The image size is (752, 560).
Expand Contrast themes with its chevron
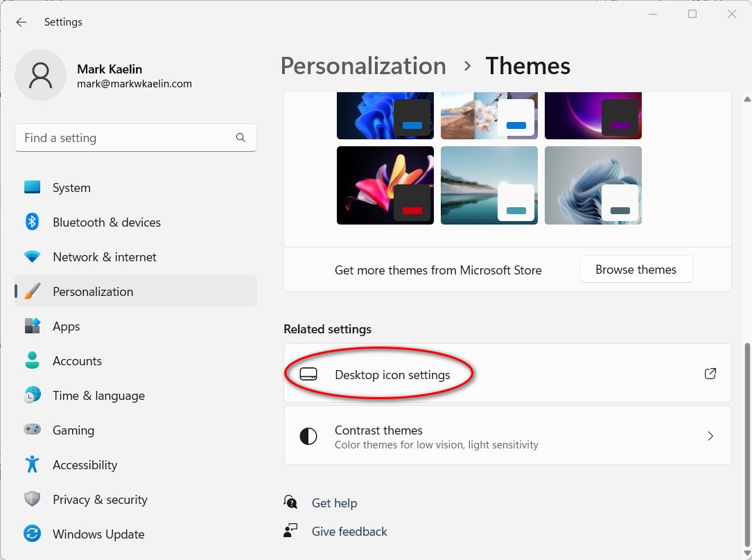(710, 435)
